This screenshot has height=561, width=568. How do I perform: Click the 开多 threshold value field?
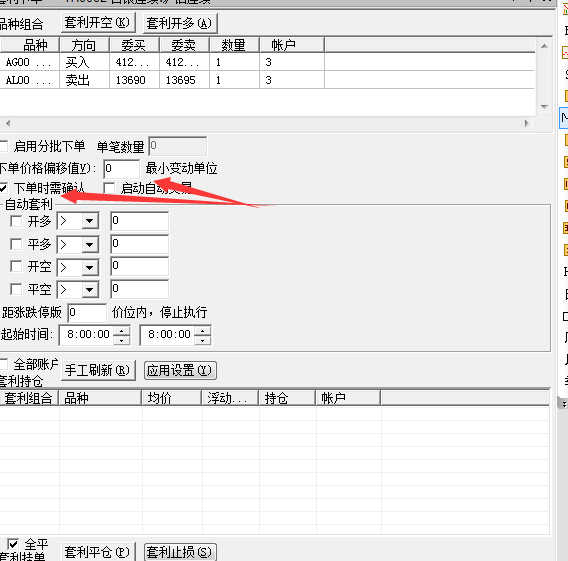139,221
